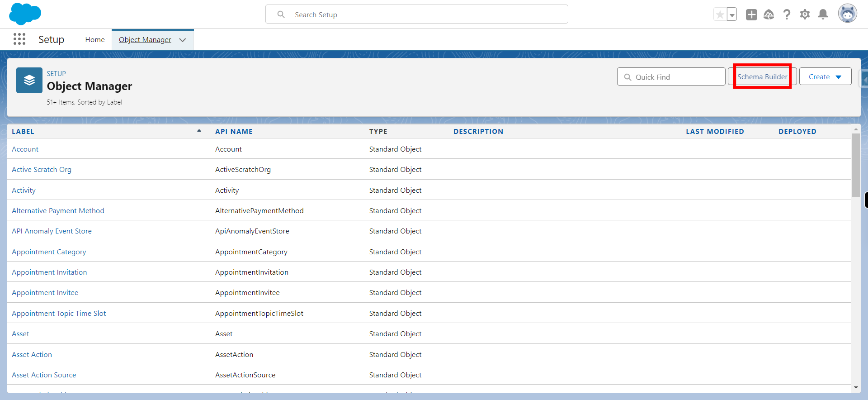Open the Appointment Invitation object
Viewport: 868px width, 400px height.
click(49, 272)
